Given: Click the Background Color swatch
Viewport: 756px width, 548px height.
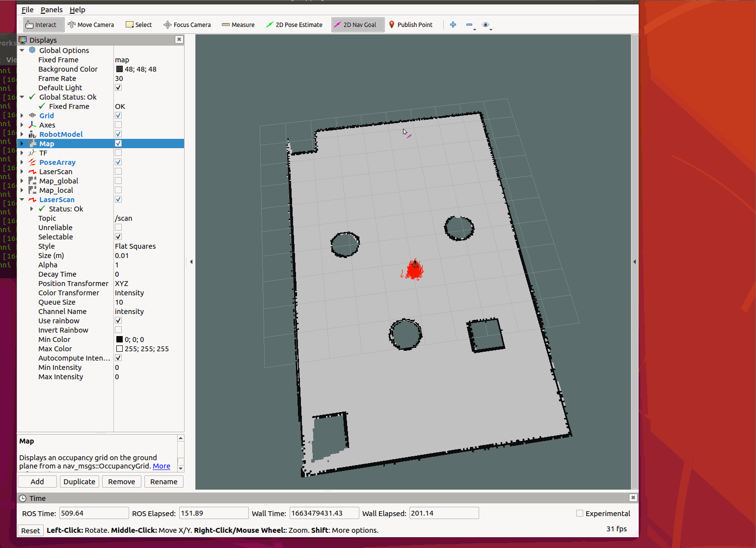Looking at the screenshot, I should (119, 69).
